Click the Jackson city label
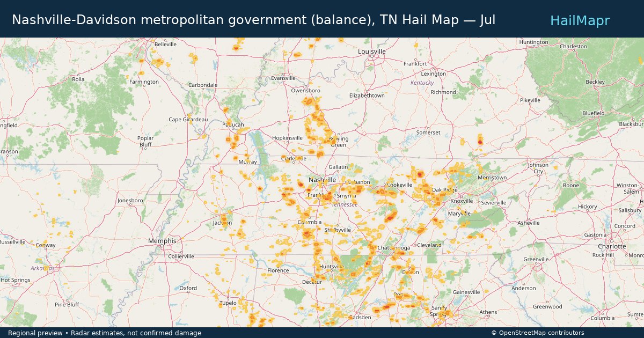Image resolution: width=644 pixels, height=338 pixels. coord(222,223)
